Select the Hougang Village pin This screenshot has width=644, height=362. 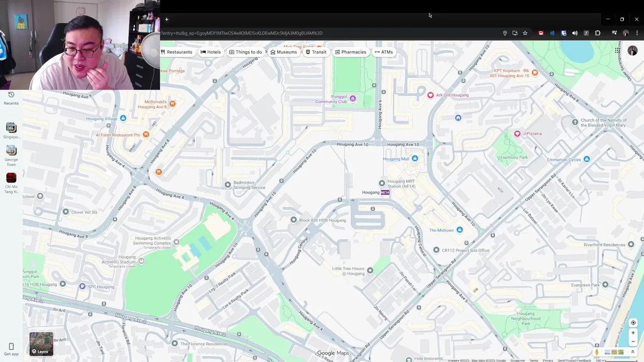[123, 118]
